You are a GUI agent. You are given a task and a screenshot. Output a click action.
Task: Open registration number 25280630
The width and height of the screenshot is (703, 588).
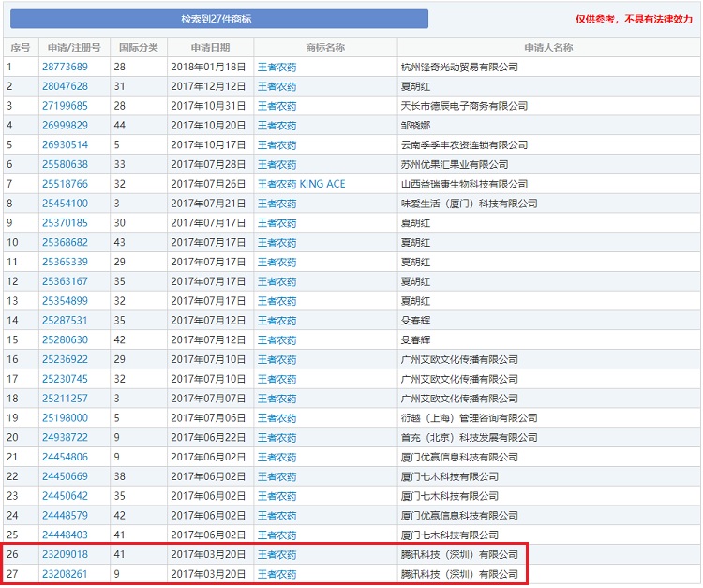(65, 340)
